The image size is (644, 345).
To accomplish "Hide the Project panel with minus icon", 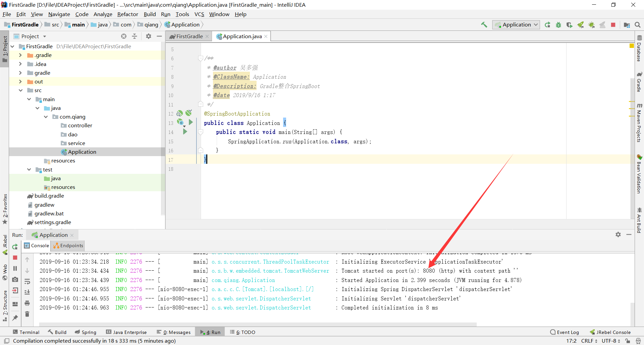I will coord(159,36).
